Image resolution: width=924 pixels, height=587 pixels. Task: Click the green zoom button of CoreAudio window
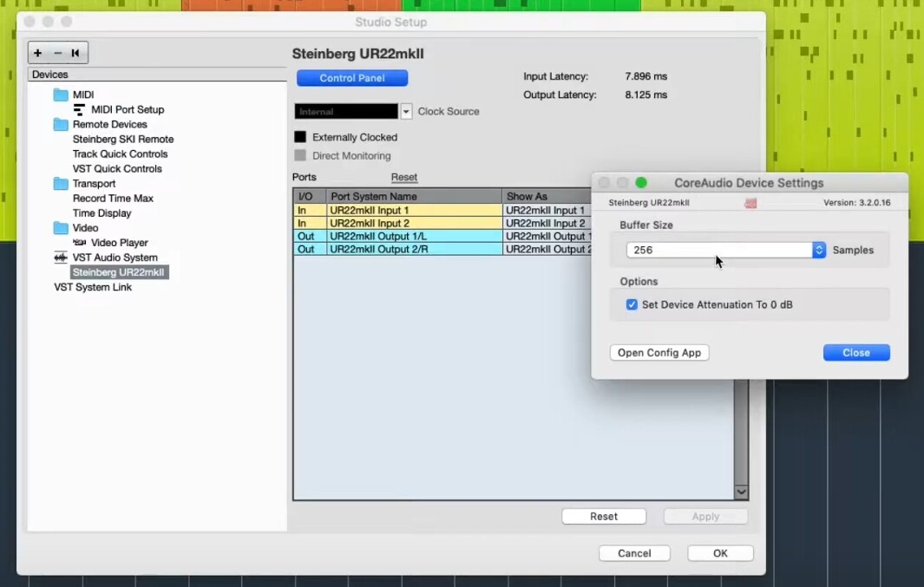pos(641,183)
